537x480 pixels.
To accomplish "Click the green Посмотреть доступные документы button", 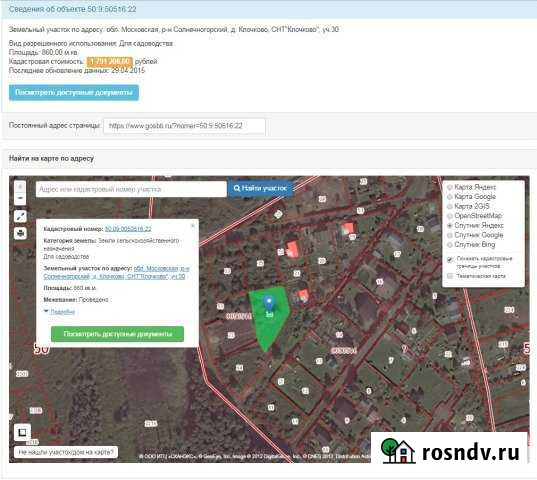I will (x=117, y=334).
